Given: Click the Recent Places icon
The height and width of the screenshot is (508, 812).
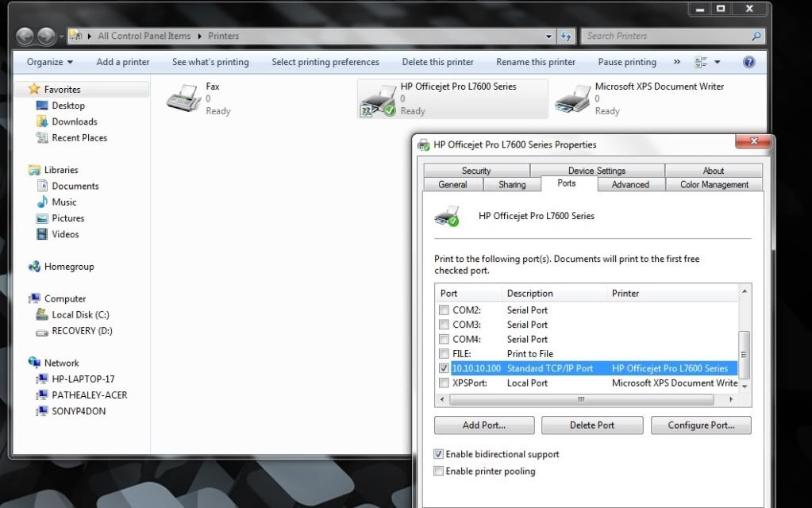Looking at the screenshot, I should (42, 137).
